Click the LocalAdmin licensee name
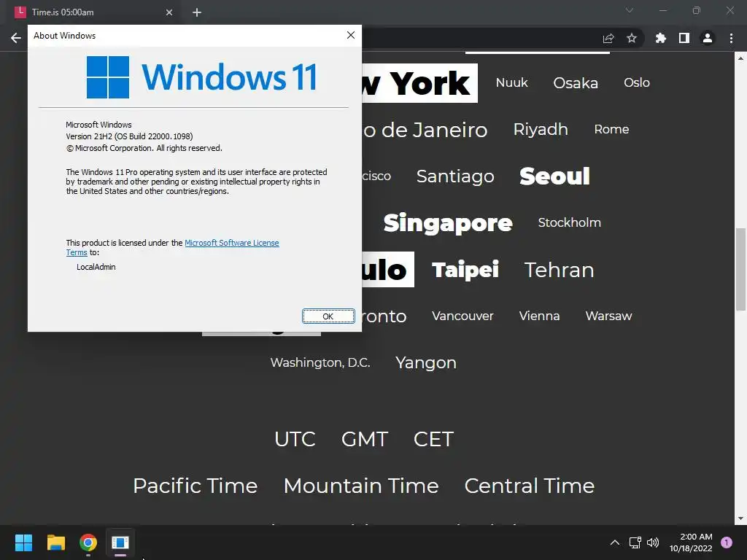747x560 pixels. (x=96, y=267)
